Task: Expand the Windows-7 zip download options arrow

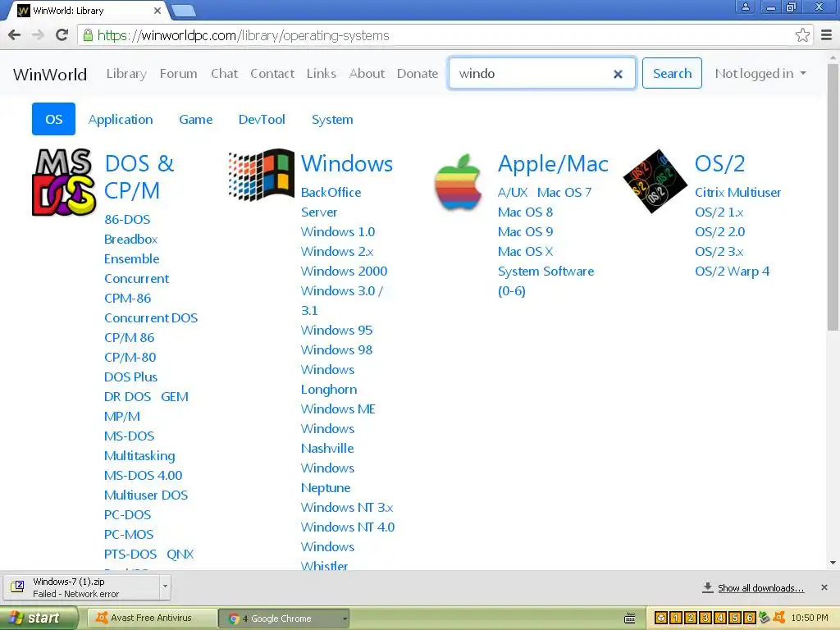Action: click(x=165, y=587)
